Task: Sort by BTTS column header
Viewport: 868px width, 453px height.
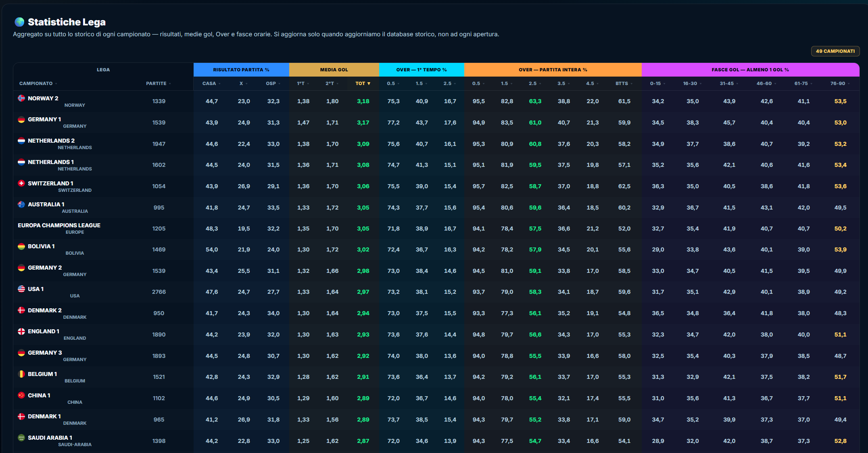Action: click(x=624, y=83)
